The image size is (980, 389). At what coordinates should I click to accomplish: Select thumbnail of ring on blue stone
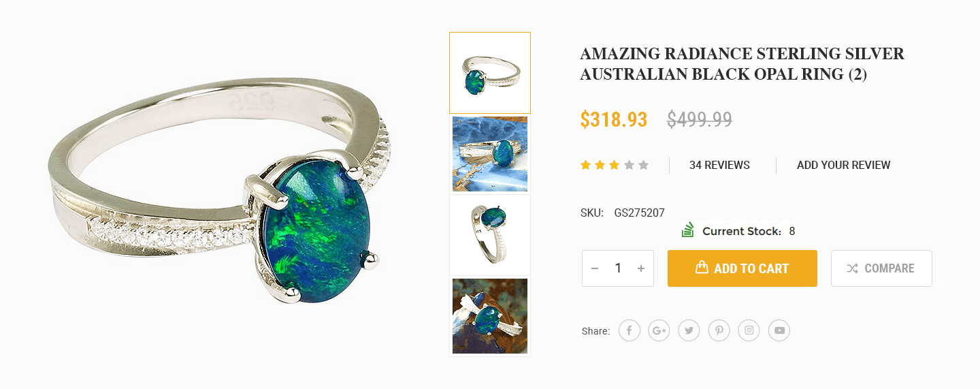(490, 154)
